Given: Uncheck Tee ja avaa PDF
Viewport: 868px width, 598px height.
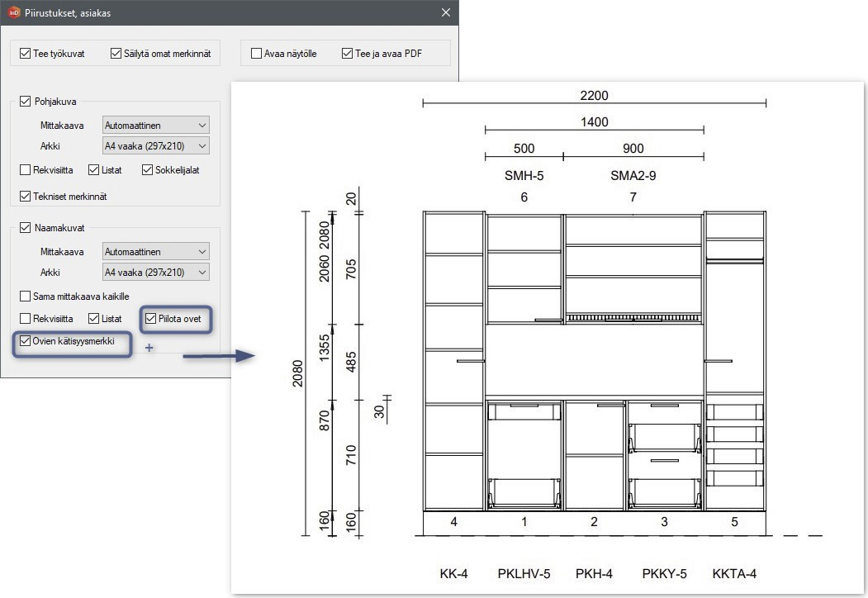Looking at the screenshot, I should coord(348,54).
